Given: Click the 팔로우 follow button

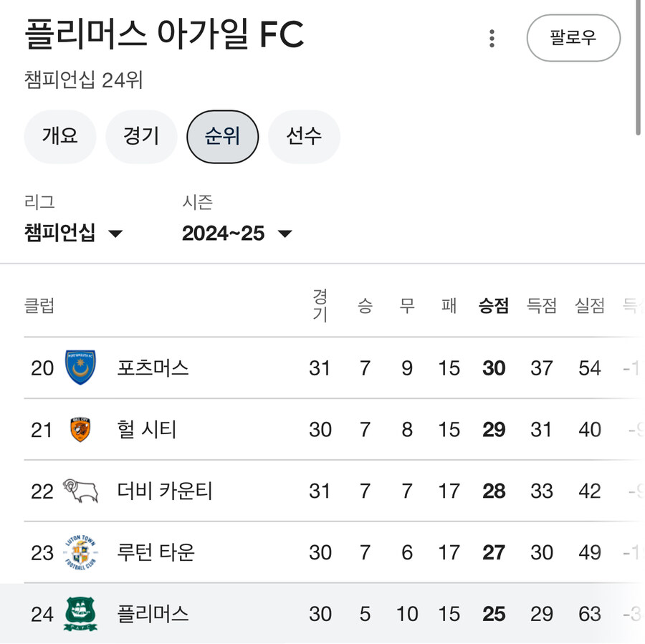Looking at the screenshot, I should pos(573,39).
